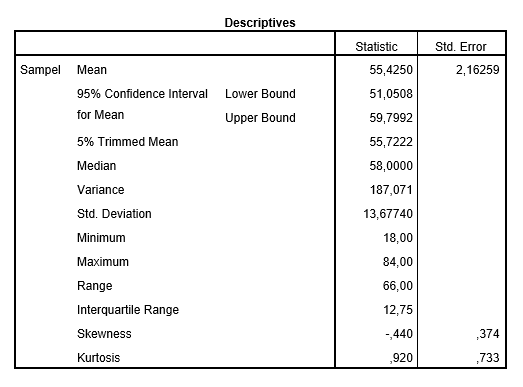Viewport: 523px width, 387px height.
Task: Click the Descriptives table title
Action: point(260,23)
